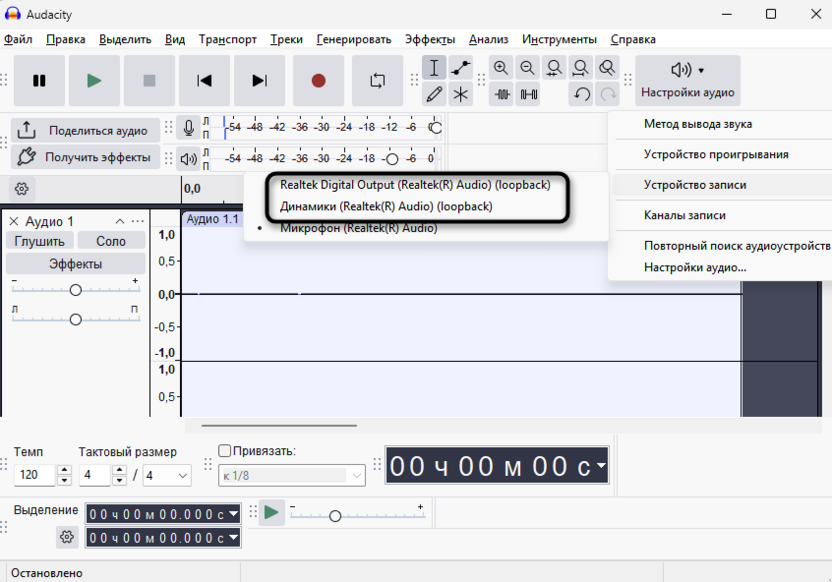Toggle Соло on Аудио 1 track

point(111,241)
